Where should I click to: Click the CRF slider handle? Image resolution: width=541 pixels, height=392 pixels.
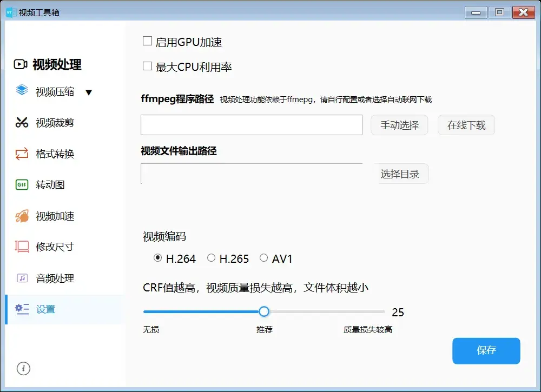(264, 311)
